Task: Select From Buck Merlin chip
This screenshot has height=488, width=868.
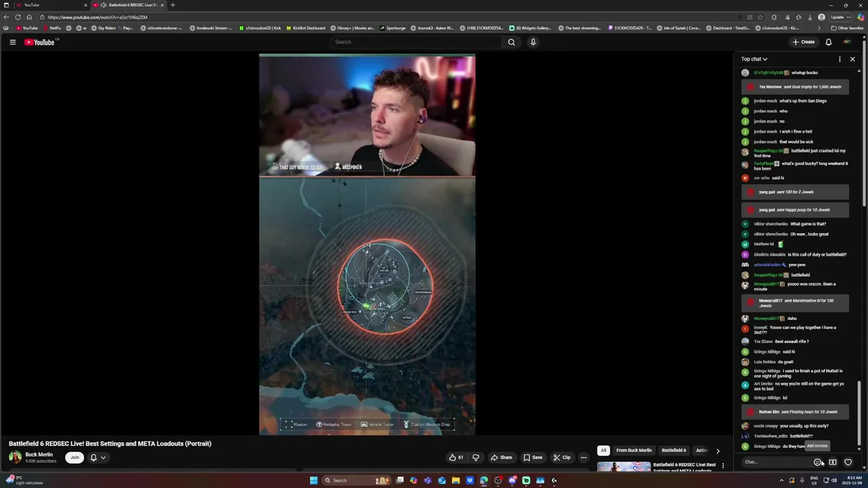Action: click(x=634, y=450)
